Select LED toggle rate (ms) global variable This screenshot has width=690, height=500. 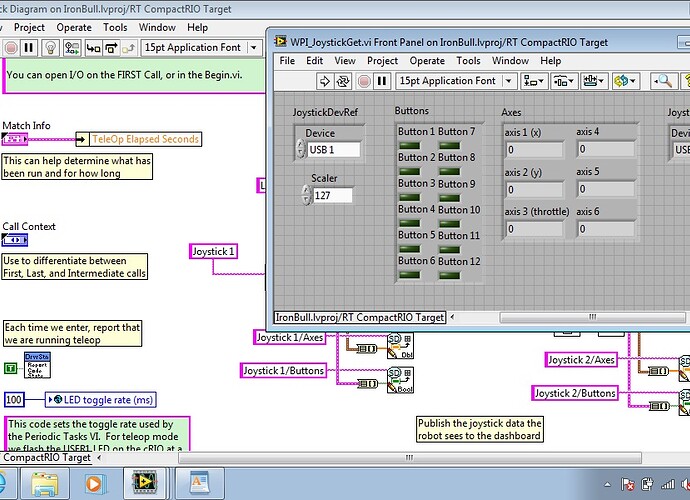(x=101, y=400)
